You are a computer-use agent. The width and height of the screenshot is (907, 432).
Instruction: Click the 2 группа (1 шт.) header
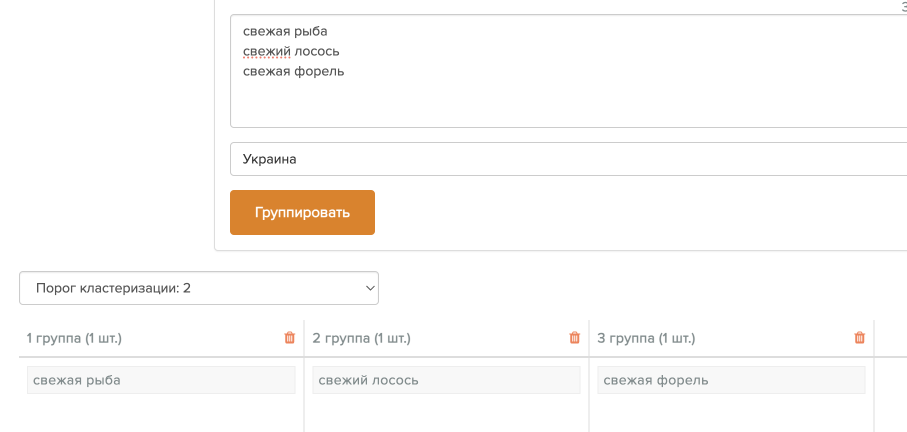click(x=362, y=338)
